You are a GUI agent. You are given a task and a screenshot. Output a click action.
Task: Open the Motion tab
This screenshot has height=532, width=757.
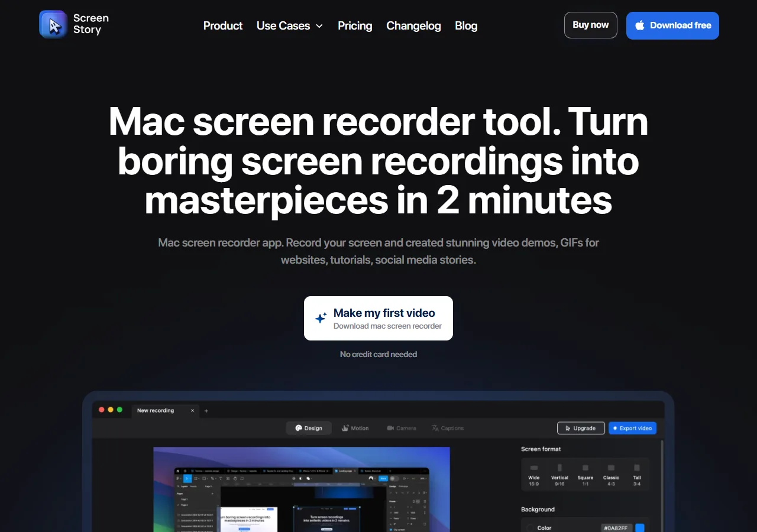click(x=355, y=428)
